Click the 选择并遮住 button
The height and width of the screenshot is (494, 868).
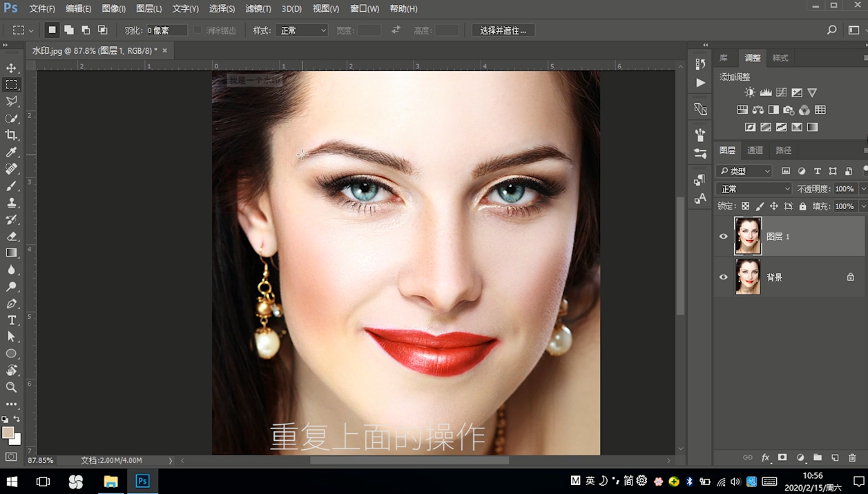click(503, 30)
